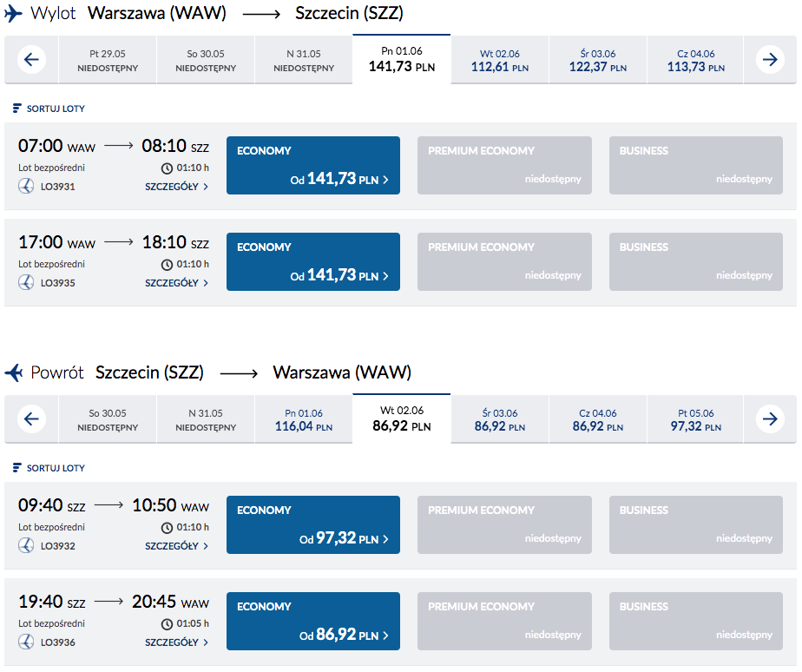Click previous dates arrow for return flights

coord(32,419)
